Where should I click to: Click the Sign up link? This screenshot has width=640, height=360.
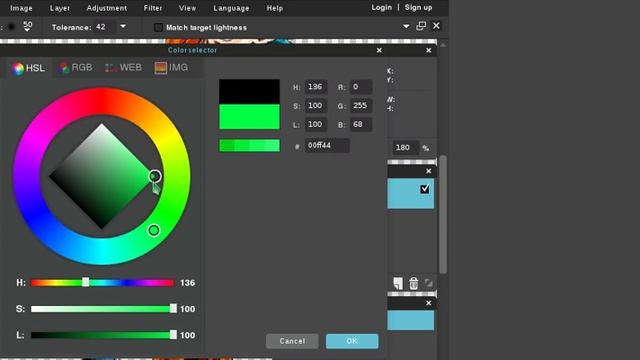click(x=418, y=8)
